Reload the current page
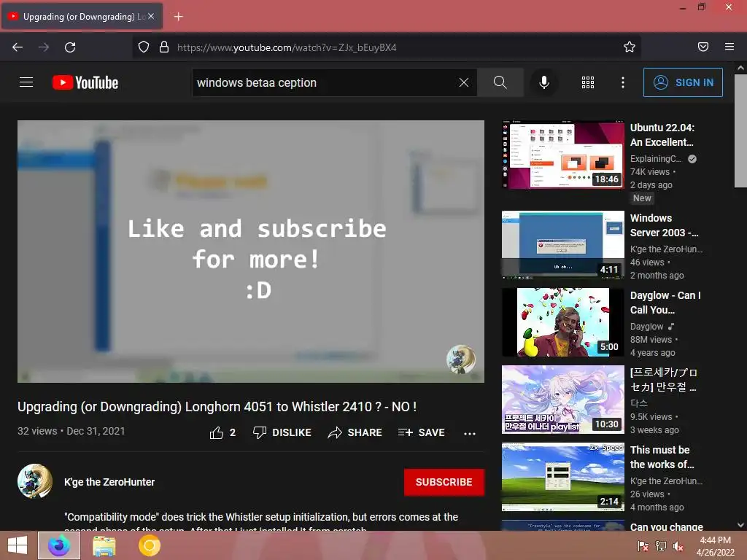 70,47
